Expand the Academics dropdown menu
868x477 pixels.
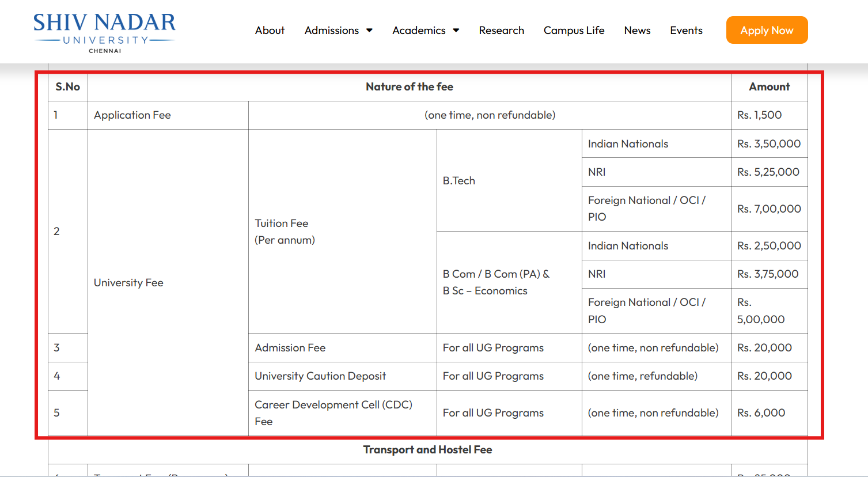click(419, 30)
